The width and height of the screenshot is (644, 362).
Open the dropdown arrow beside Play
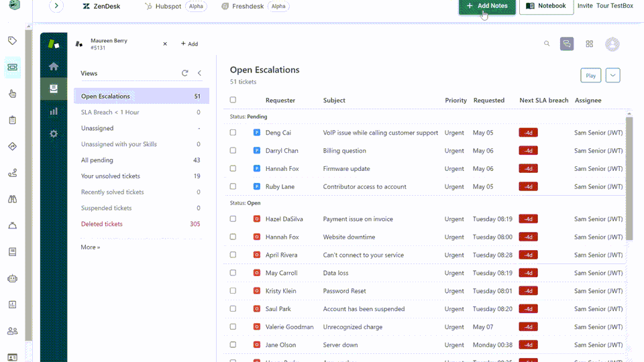point(612,75)
